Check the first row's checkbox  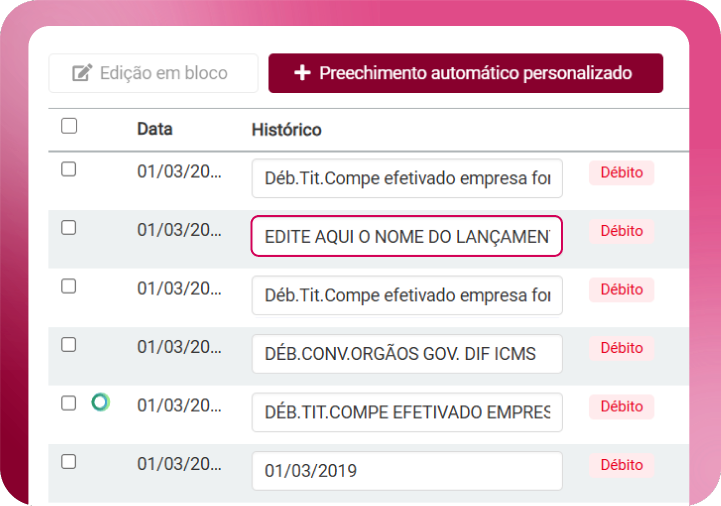click(69, 169)
